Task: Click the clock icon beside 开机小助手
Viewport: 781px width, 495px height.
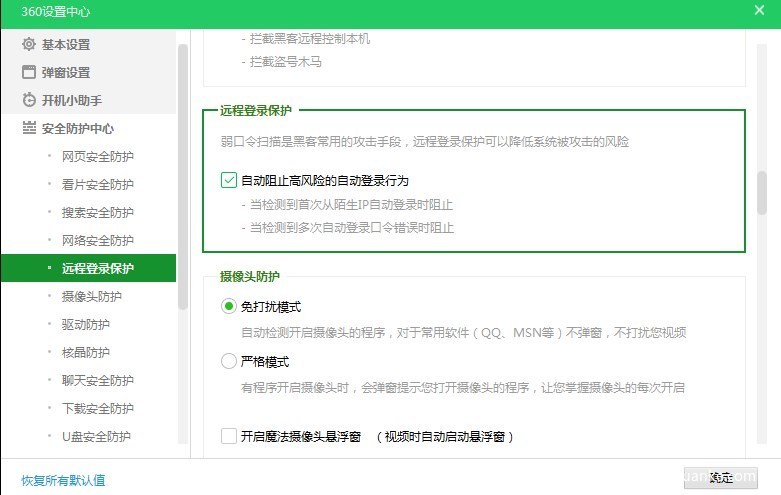Action: (29, 100)
